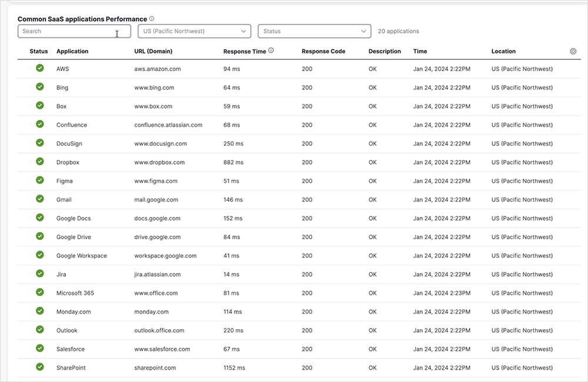Click the aws.amazon.com domain entry
This screenshot has height=382, width=588.
(x=158, y=69)
